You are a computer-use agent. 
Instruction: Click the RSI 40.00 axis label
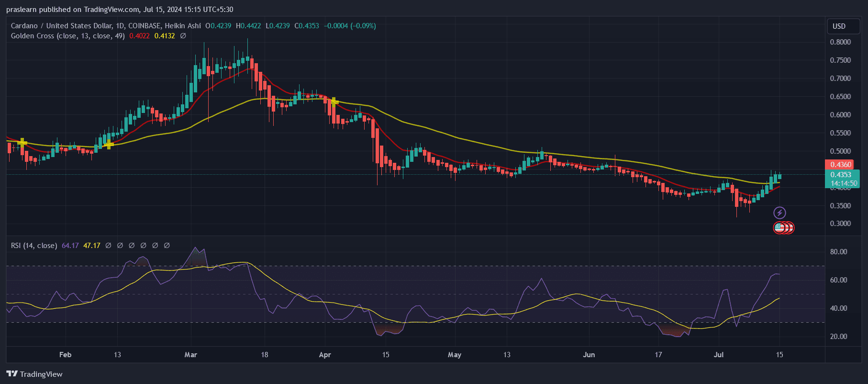[838, 308]
